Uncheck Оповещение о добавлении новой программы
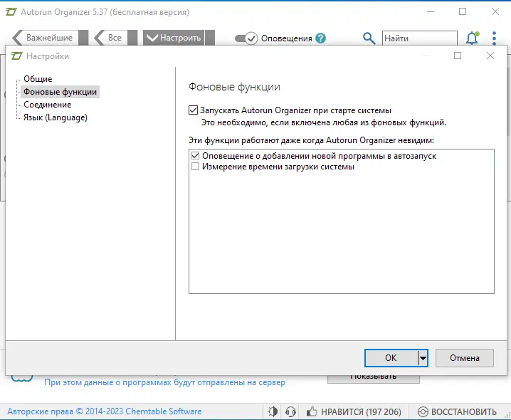The width and height of the screenshot is (511, 420). [195, 156]
